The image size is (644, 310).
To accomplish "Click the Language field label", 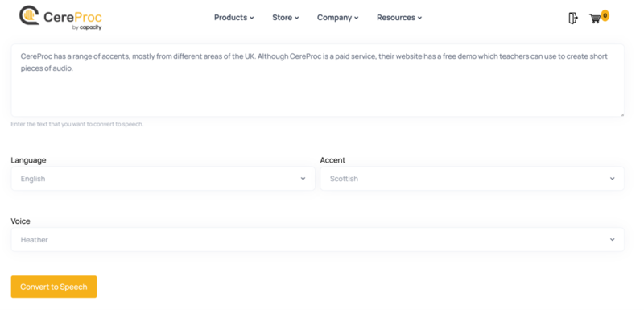I will click(28, 160).
